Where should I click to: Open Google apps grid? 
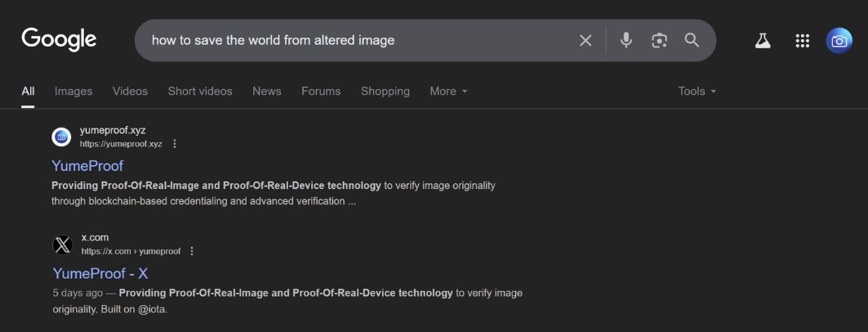(802, 40)
